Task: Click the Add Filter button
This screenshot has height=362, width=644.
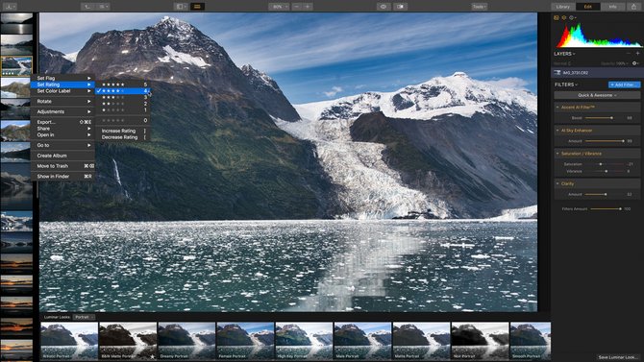Action: 624,84
